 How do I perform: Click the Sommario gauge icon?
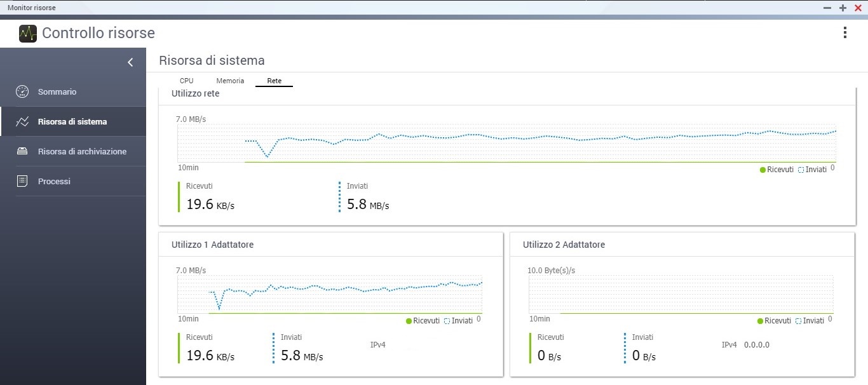point(22,91)
